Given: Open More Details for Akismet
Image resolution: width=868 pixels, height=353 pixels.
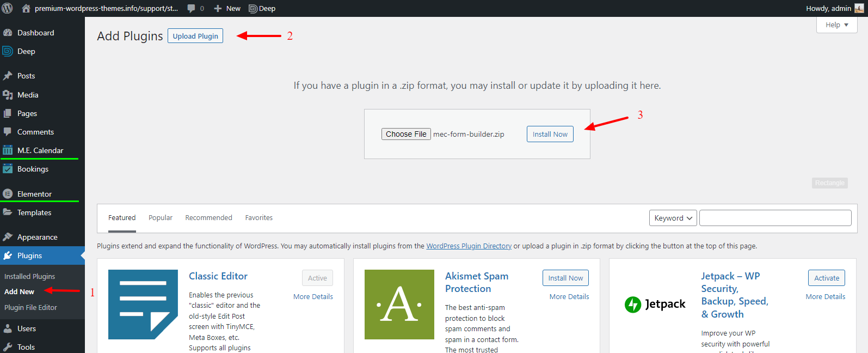Looking at the screenshot, I should tap(569, 297).
